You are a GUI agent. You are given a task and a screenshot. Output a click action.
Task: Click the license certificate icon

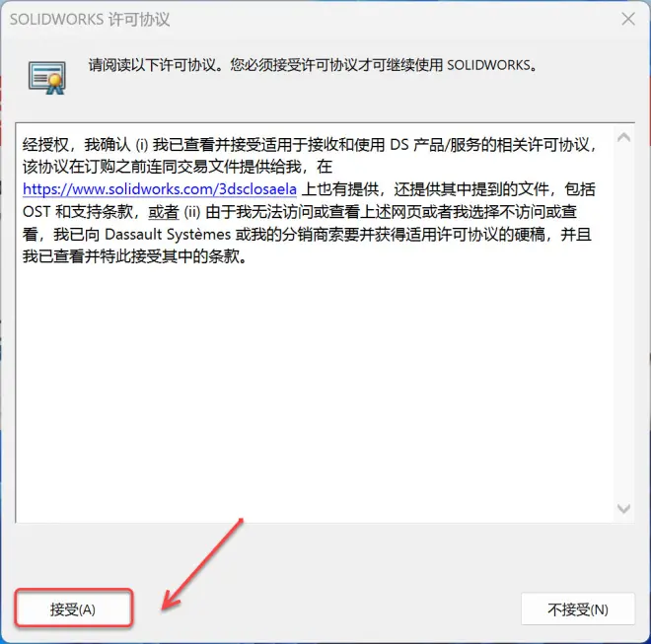click(x=47, y=77)
